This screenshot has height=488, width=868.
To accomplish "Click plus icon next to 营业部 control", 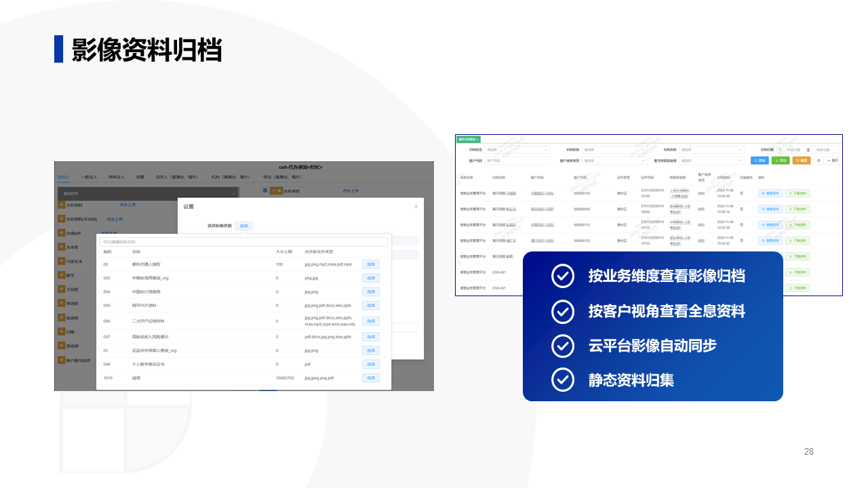I will tap(62, 346).
